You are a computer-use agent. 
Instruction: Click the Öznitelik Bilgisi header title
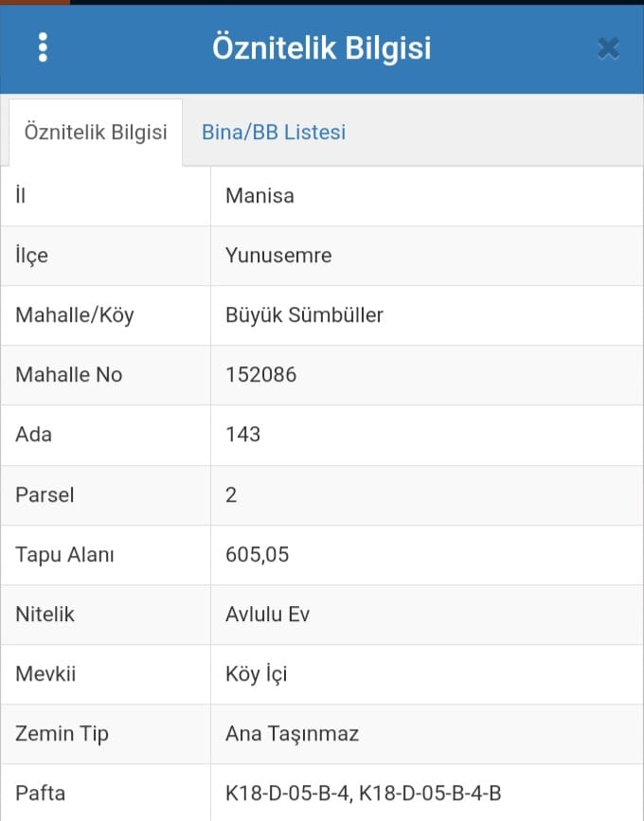[x=321, y=47]
